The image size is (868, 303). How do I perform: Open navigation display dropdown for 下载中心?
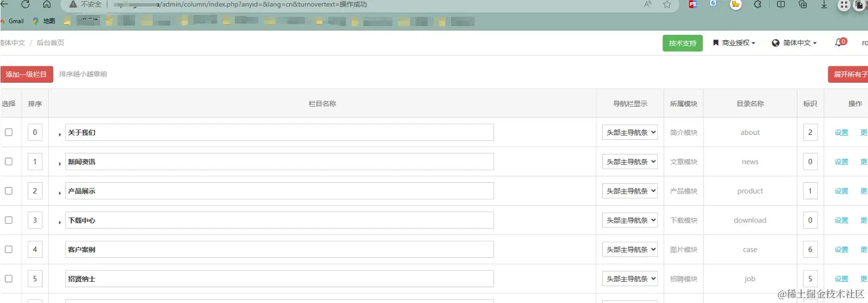click(630, 220)
